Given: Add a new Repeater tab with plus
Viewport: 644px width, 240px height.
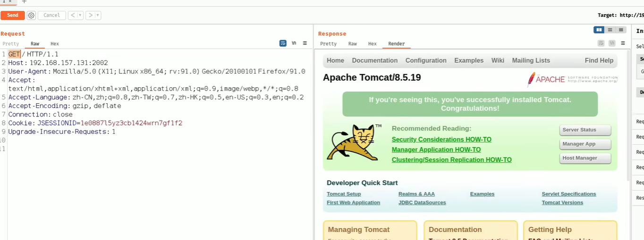Looking at the screenshot, I should 25,2.
